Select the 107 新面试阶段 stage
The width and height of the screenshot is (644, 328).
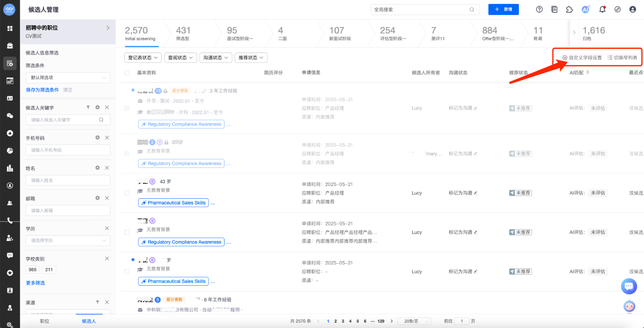[340, 34]
